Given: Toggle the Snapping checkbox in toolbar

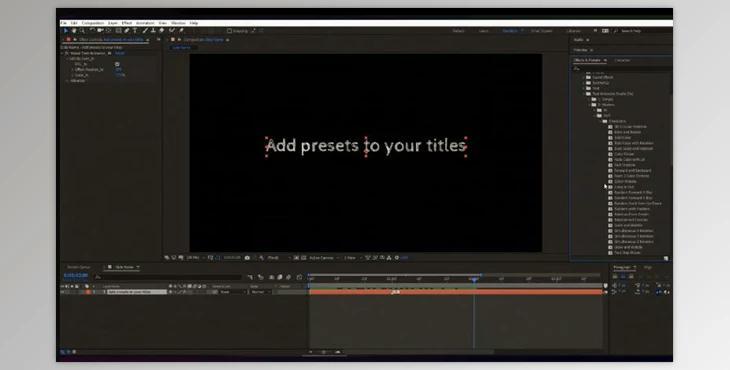Looking at the screenshot, I should [x=230, y=31].
